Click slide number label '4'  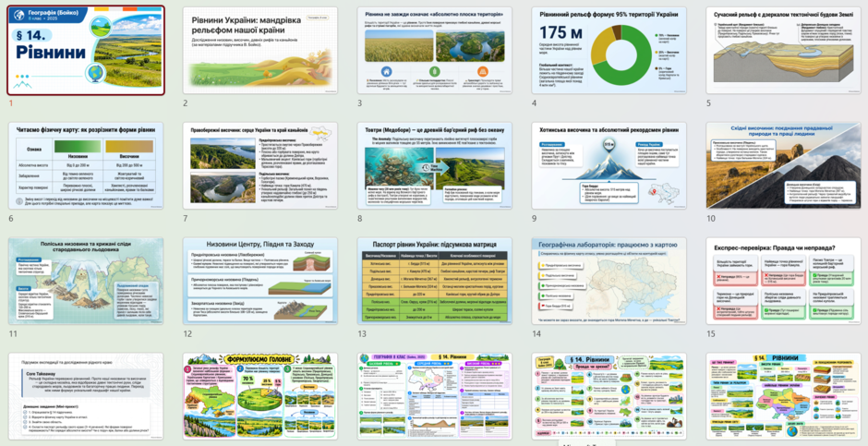pyautogui.click(x=535, y=102)
